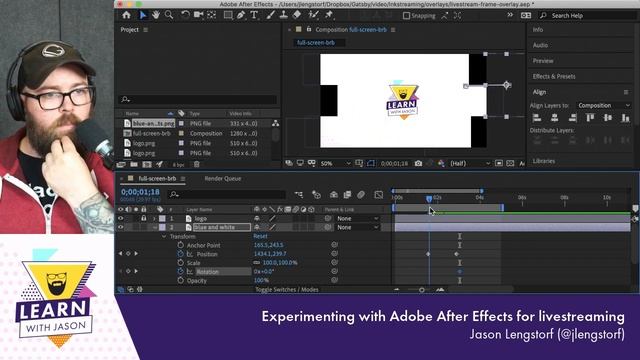Collapse the Transform property group
This screenshot has width=640, height=360.
164,237
